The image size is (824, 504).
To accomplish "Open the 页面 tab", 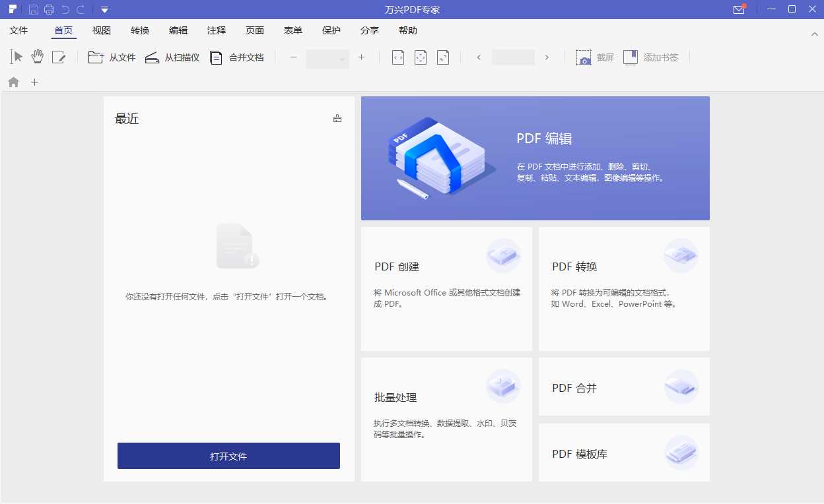I will [x=255, y=30].
